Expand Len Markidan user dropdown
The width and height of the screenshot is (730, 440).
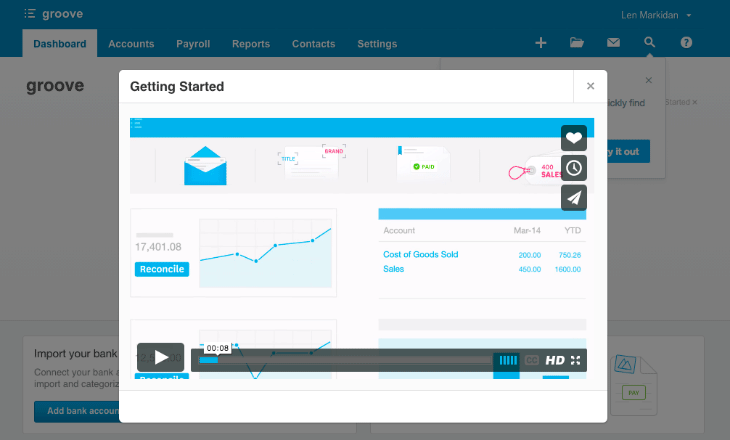(x=656, y=15)
